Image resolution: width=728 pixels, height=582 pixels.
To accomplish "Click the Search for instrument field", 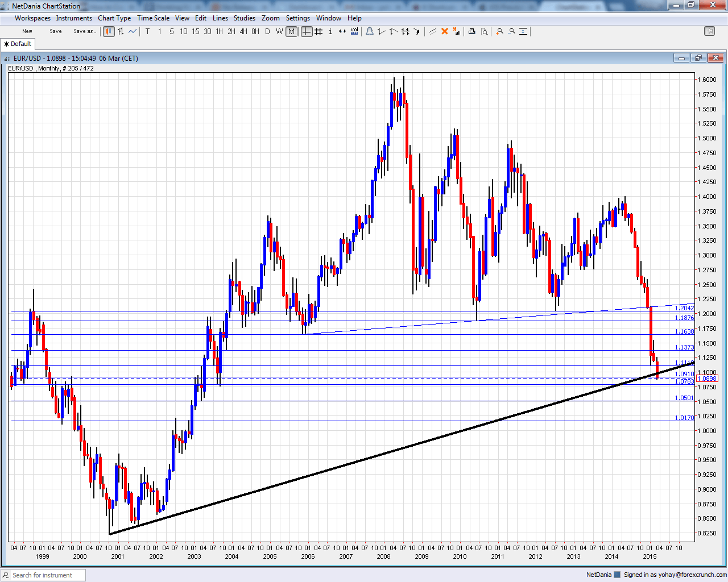I will pyautogui.click(x=44, y=575).
